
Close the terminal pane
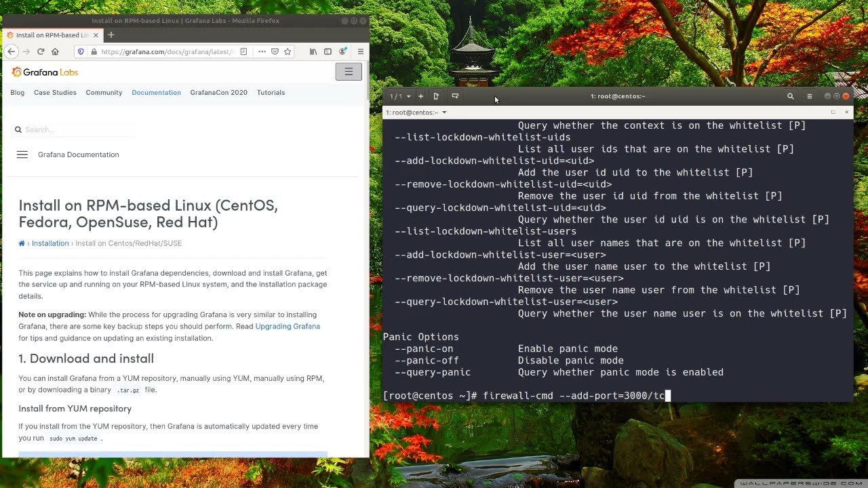point(846,112)
